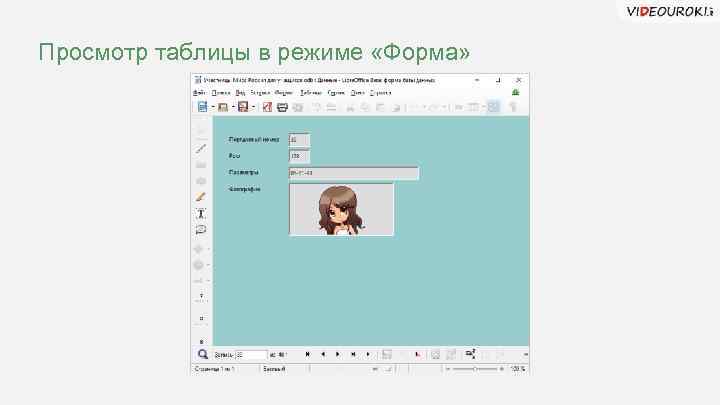The height and width of the screenshot is (405, 720).
Task: Click the green update notification icon
Action: click(x=516, y=93)
